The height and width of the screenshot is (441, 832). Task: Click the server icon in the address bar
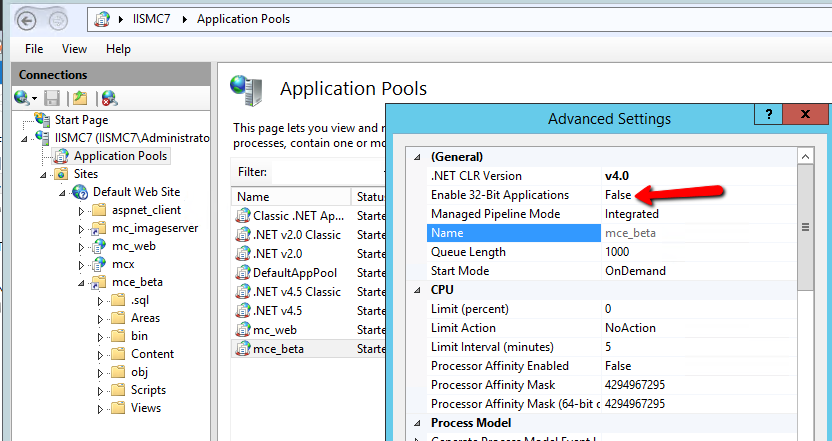[x=101, y=20]
